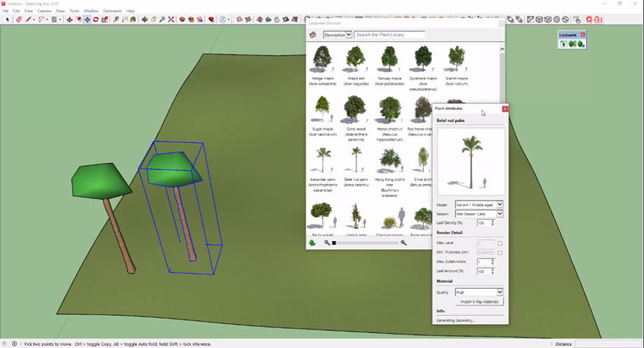
Task: Pick the Eraser tool
Action: click(19, 19)
